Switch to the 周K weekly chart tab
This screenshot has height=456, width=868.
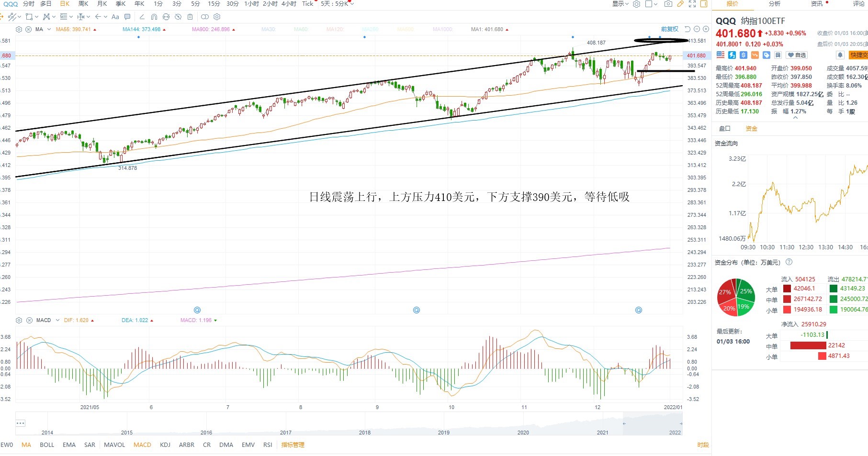[x=83, y=4]
